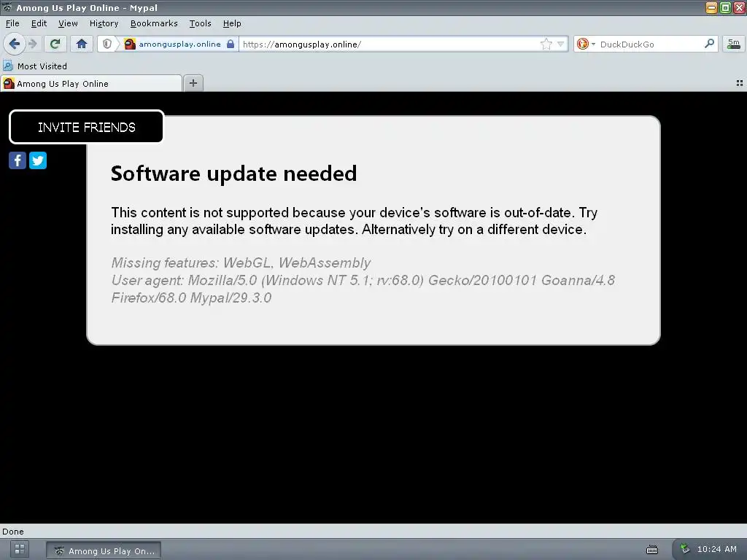Show all tabs grid icon
Screen dimensions: 747x560
740,83
